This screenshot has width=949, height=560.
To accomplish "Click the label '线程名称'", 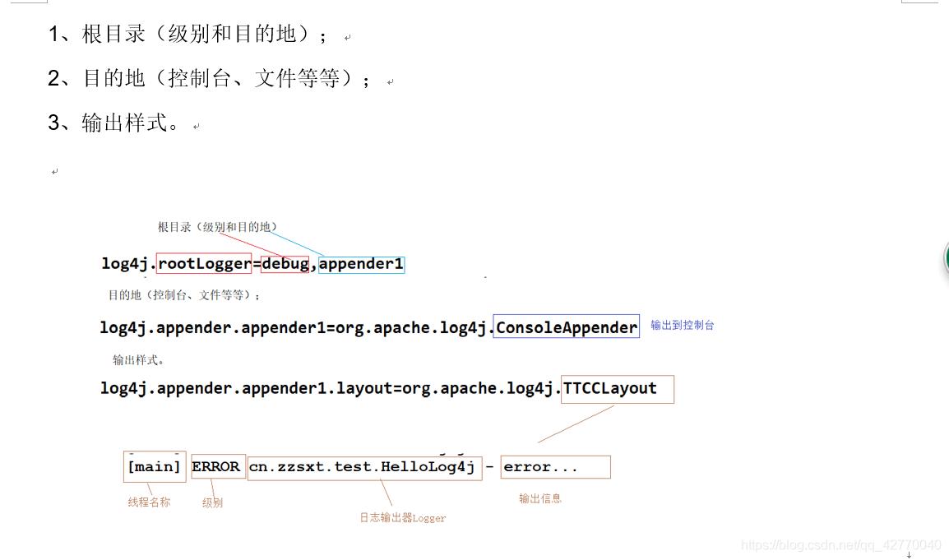I will coord(149,502).
